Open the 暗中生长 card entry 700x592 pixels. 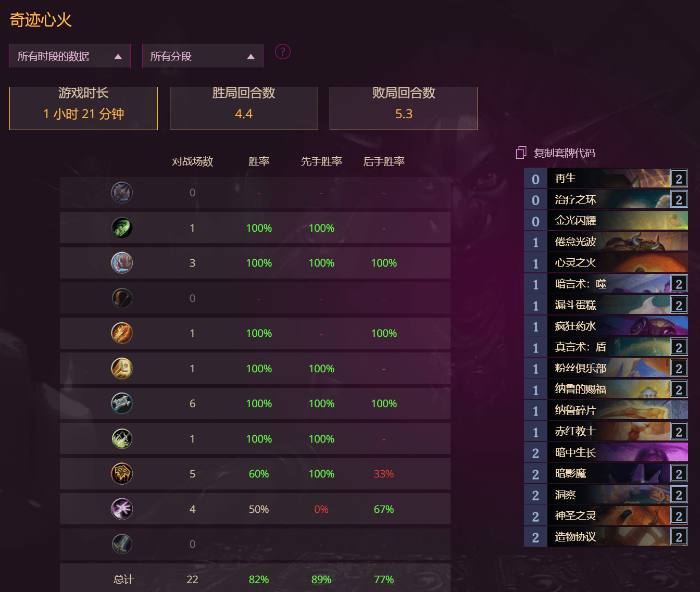pyautogui.click(x=606, y=452)
